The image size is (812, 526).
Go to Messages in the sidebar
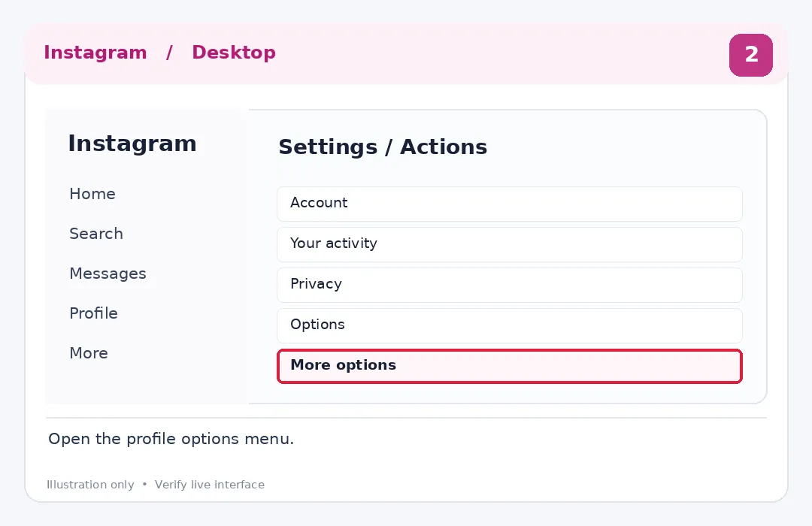108,274
